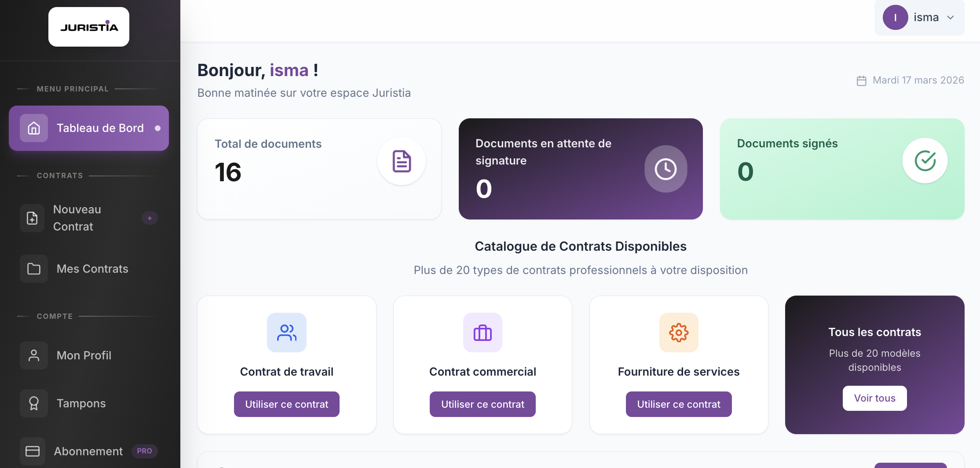Click the active dot on Tableau de Bord

coord(158,128)
